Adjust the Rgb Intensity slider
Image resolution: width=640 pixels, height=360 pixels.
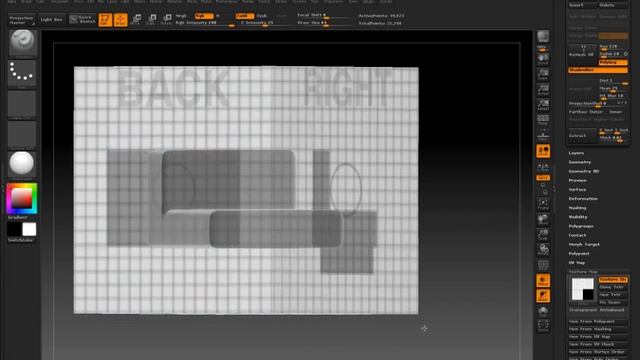coord(204,23)
